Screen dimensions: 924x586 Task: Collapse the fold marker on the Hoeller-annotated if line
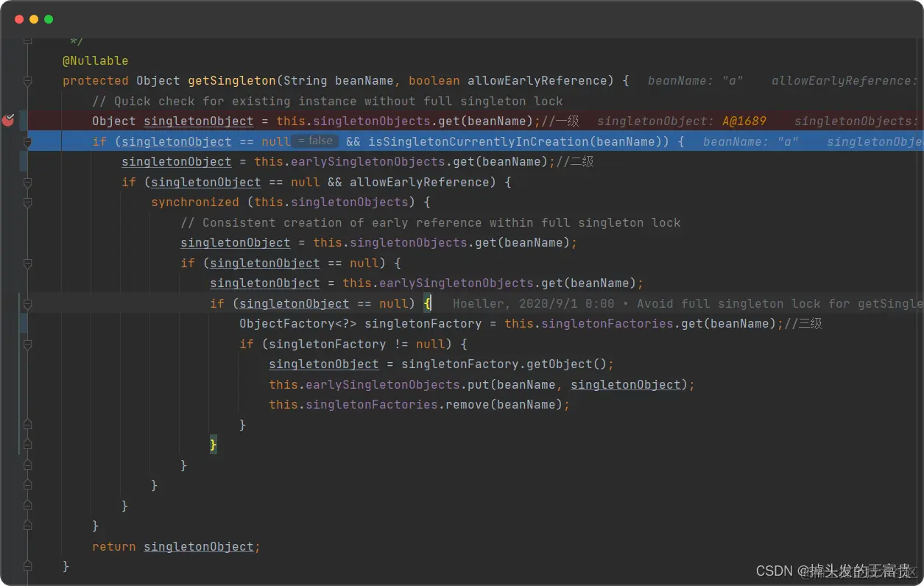point(28,303)
